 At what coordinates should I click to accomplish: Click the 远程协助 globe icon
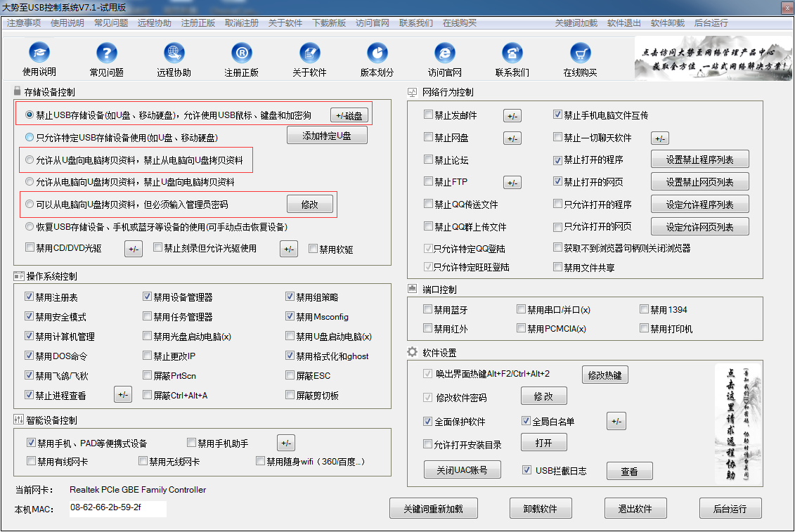click(174, 53)
